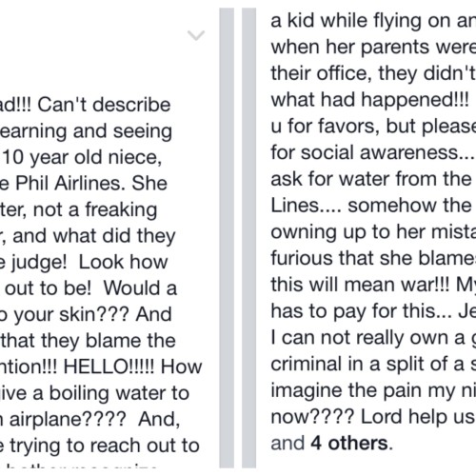Image resolution: width=476 pixels, height=476 pixels.
Task: Tap the "ask for water from the" line
Action: point(371,179)
